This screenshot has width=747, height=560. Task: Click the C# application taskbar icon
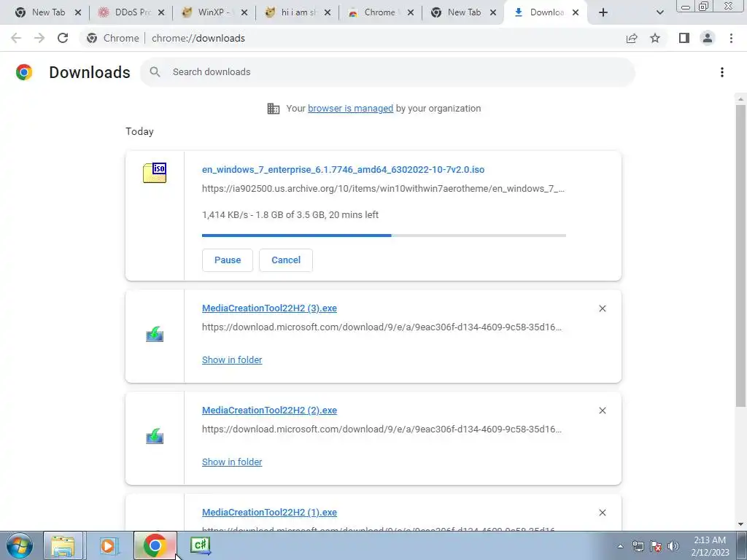pos(200,545)
